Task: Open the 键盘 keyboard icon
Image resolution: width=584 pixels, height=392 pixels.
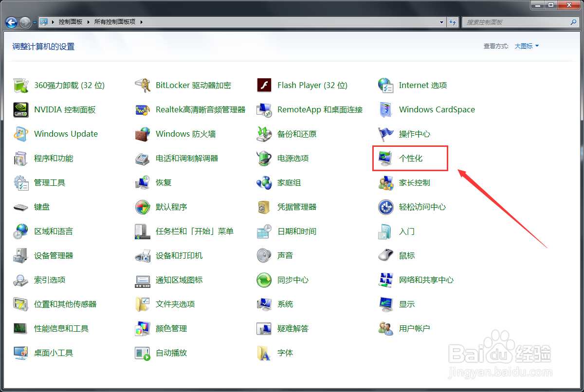Action: [x=21, y=207]
